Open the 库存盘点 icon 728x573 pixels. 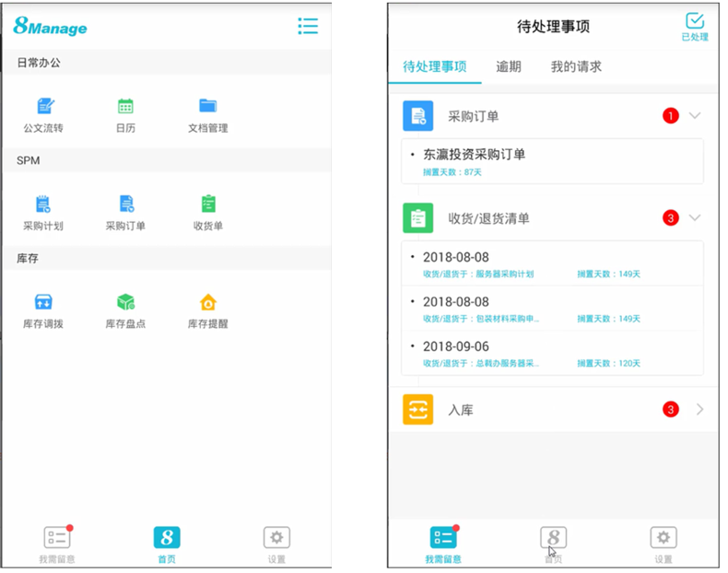(x=125, y=302)
